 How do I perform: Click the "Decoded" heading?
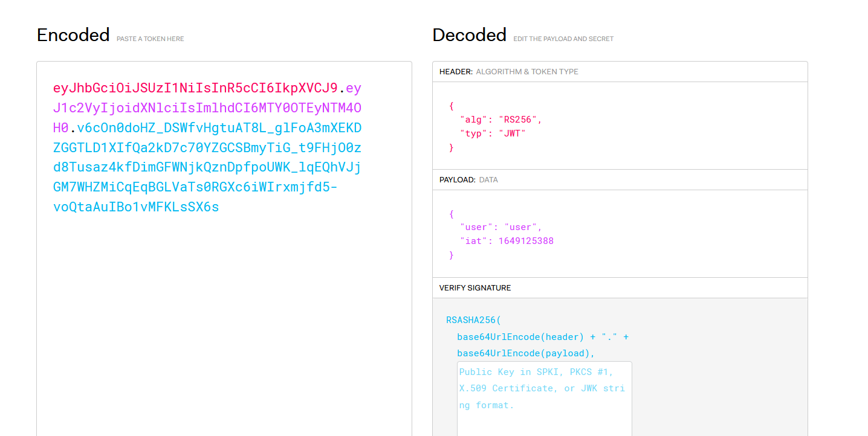[469, 35]
